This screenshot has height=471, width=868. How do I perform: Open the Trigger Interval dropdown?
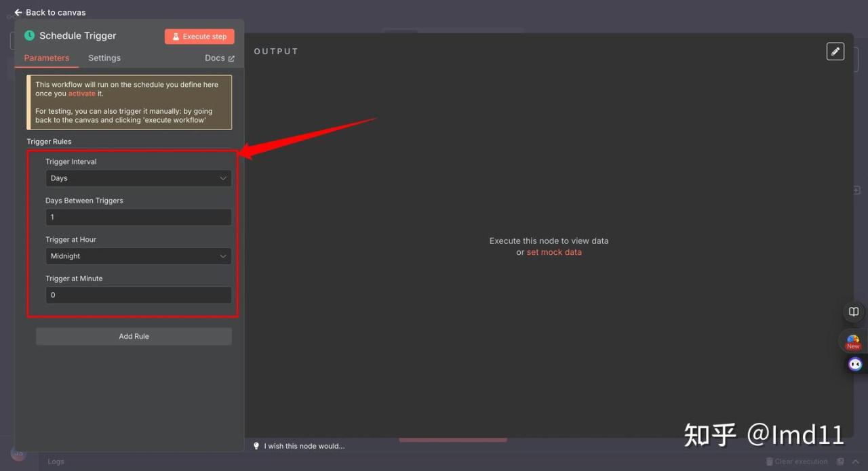click(x=138, y=178)
